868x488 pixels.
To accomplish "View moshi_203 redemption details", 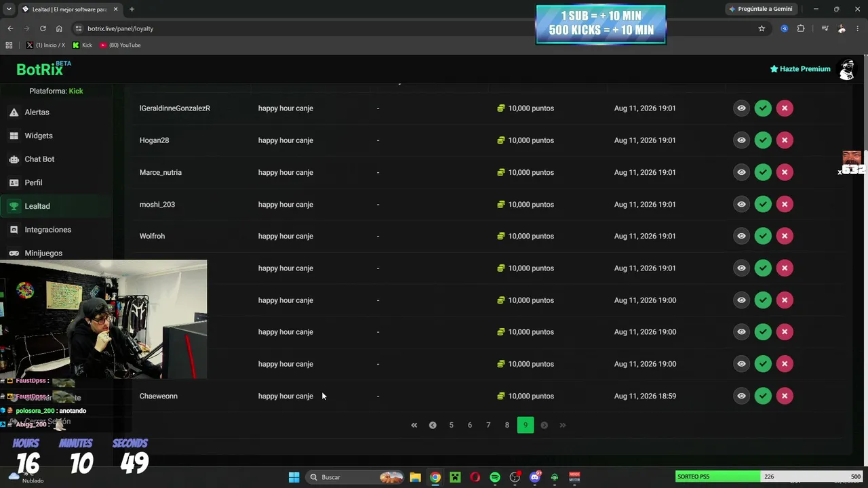I will [x=741, y=204].
